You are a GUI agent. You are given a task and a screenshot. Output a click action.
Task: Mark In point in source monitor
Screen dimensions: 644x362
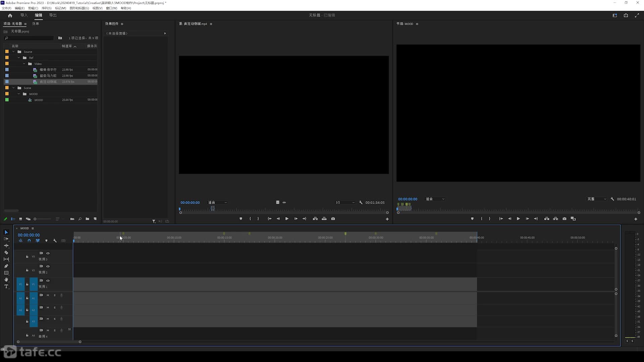pyautogui.click(x=250, y=219)
